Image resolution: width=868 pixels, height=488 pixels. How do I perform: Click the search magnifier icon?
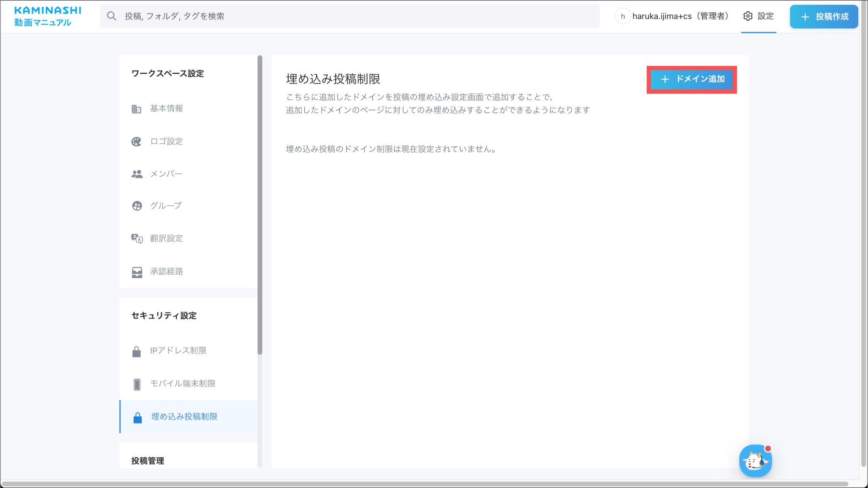pyautogui.click(x=111, y=16)
